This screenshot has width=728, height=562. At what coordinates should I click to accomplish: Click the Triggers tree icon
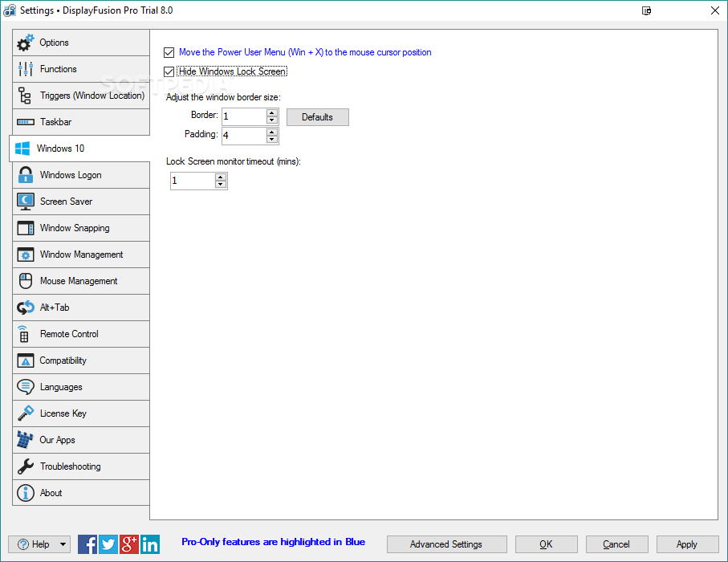point(25,96)
